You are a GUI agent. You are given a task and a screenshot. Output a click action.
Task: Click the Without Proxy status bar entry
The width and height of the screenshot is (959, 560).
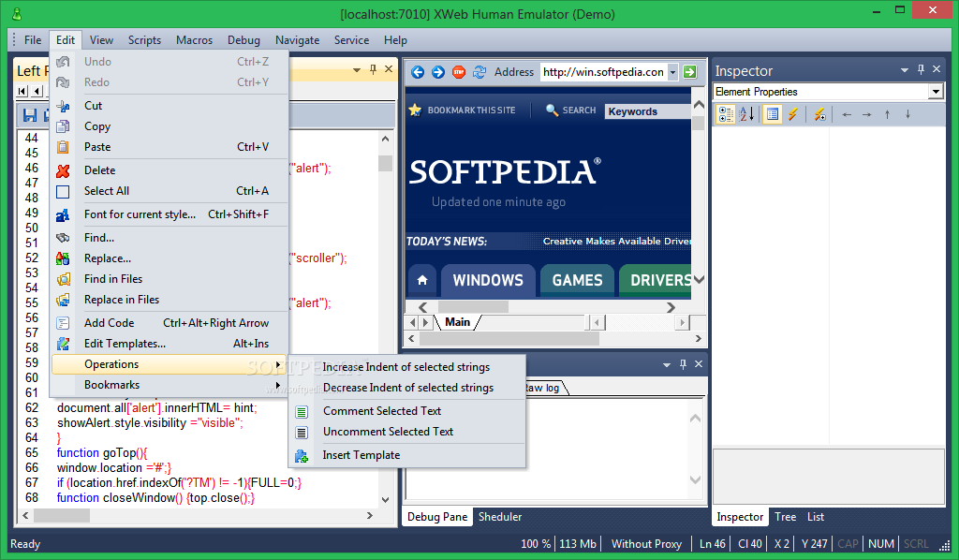[x=646, y=543]
